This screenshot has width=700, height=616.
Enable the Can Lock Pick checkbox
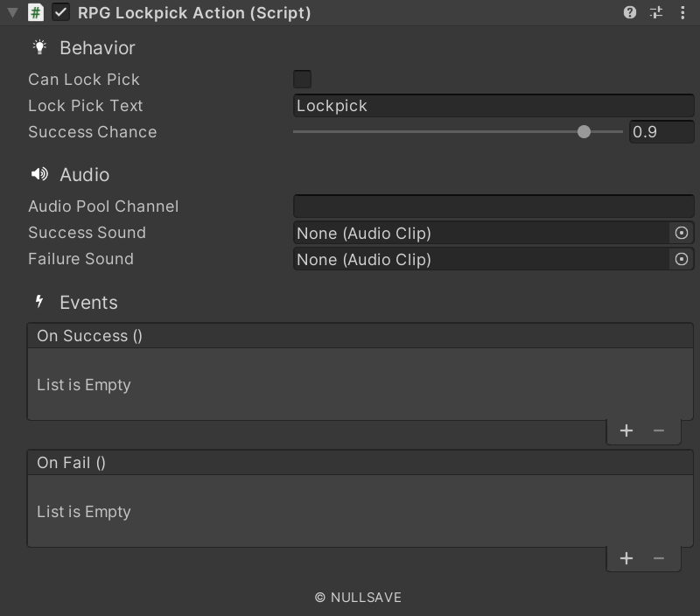pyautogui.click(x=302, y=80)
